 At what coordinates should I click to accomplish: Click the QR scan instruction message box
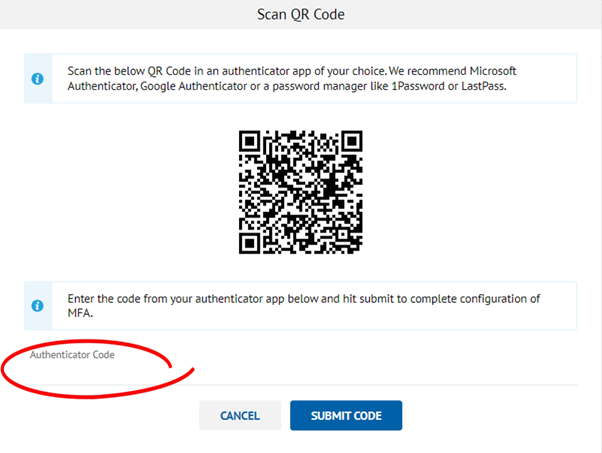coord(300,80)
